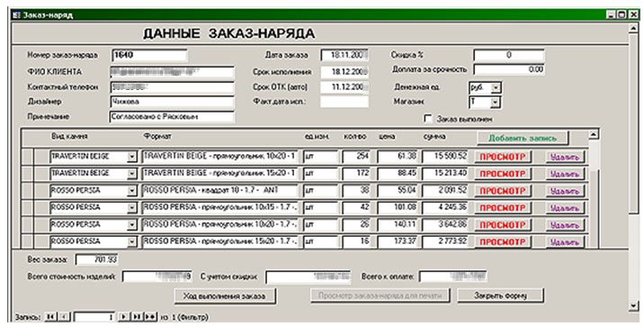The height and width of the screenshot is (326, 644).
Task: Go to last record navigation arrow
Action: pyautogui.click(x=137, y=317)
